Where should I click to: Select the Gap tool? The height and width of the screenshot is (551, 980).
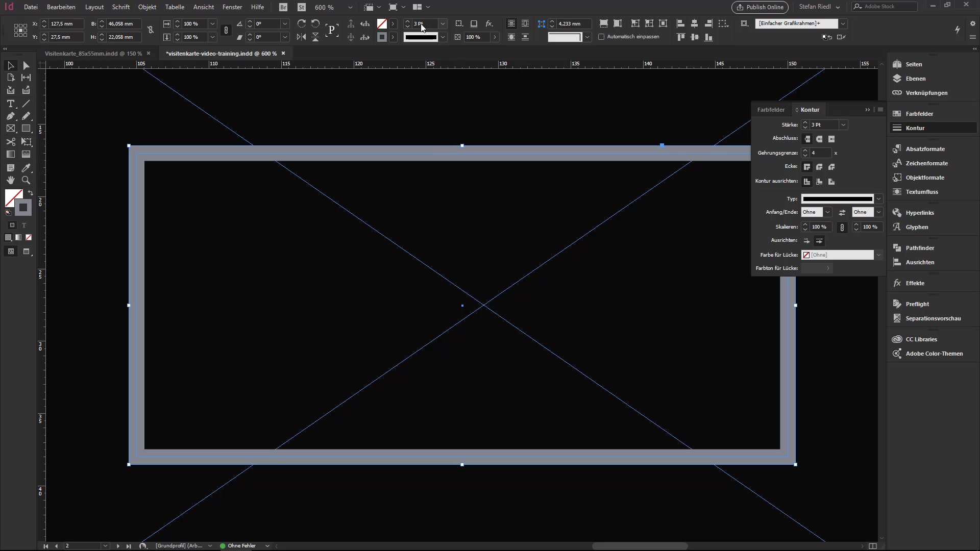pos(26,78)
